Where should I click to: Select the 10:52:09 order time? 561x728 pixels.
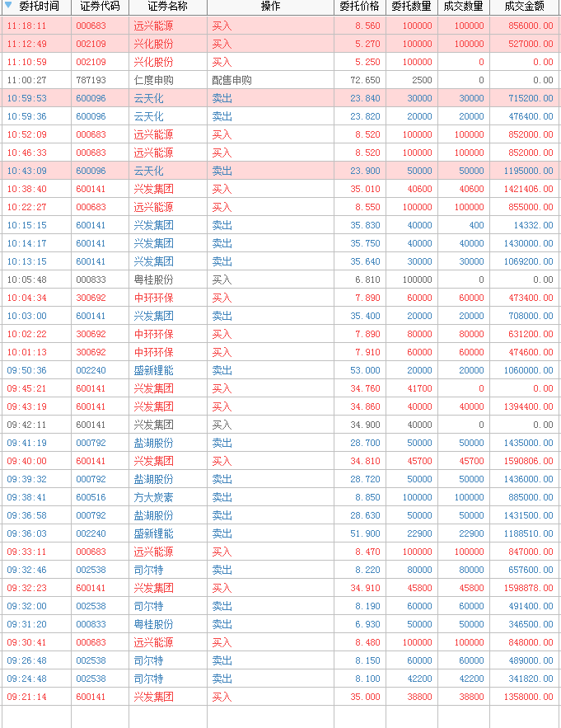pos(26,134)
